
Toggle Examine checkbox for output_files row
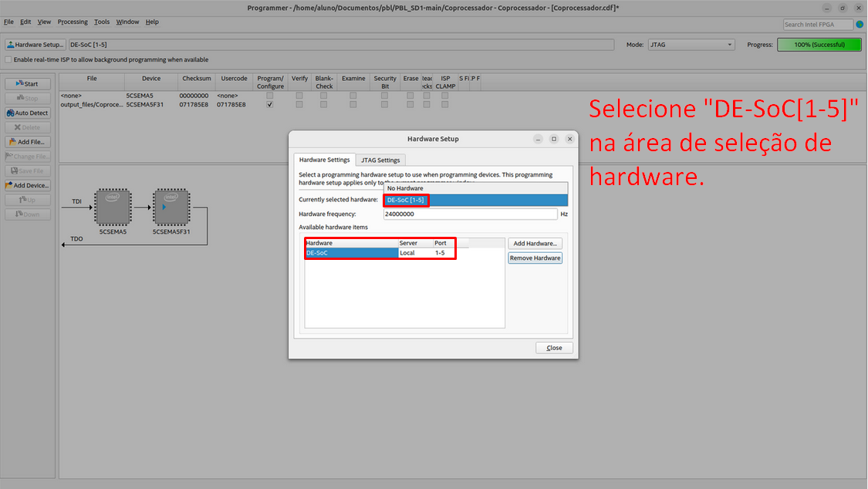[353, 105]
